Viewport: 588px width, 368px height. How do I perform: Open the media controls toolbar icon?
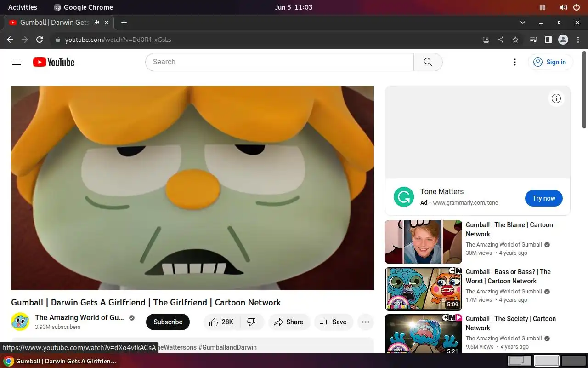[x=533, y=40]
